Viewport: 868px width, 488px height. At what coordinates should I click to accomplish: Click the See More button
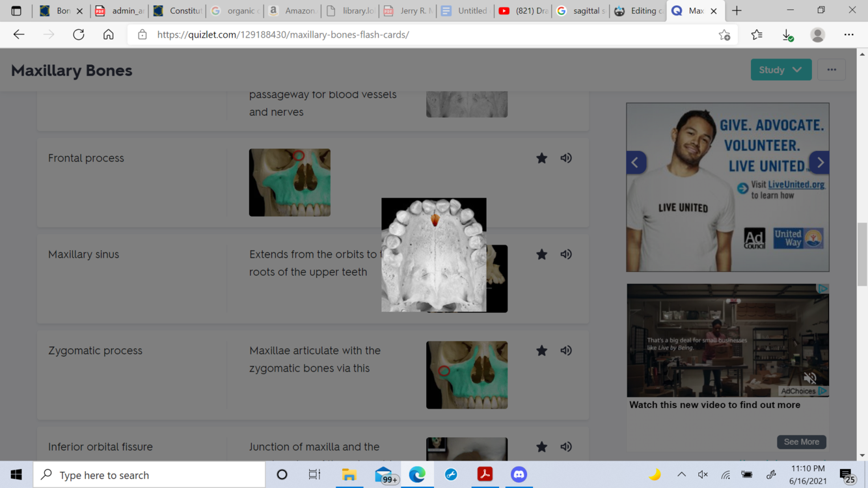click(x=801, y=442)
